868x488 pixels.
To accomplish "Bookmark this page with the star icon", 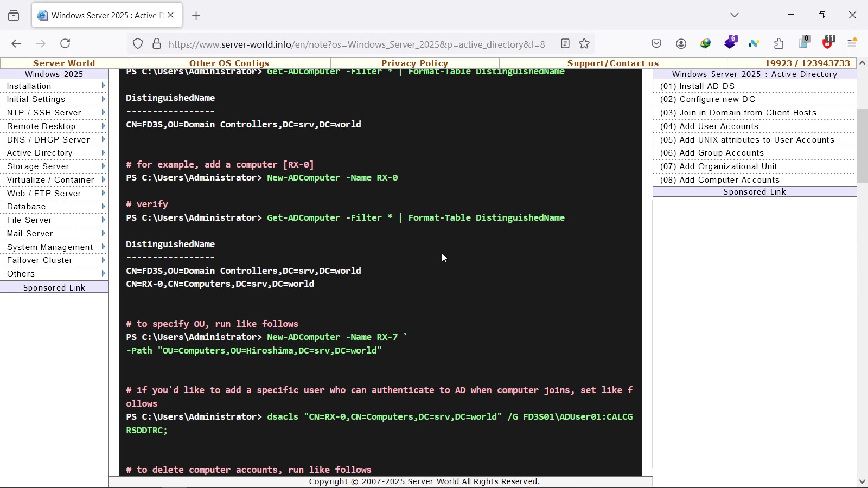I will 584,44.
